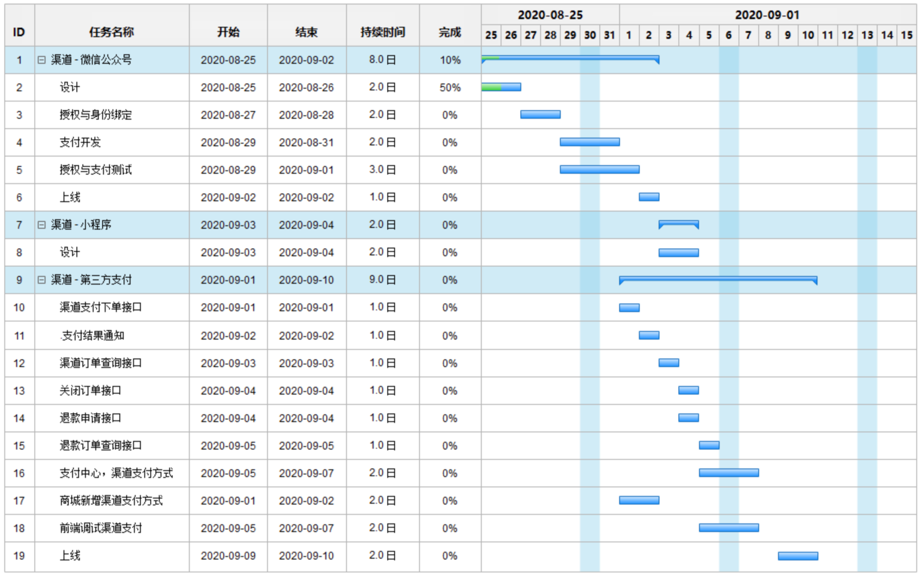
Task: Select the 前端调试渠道支付 Gantt bar
Action: [728, 528]
